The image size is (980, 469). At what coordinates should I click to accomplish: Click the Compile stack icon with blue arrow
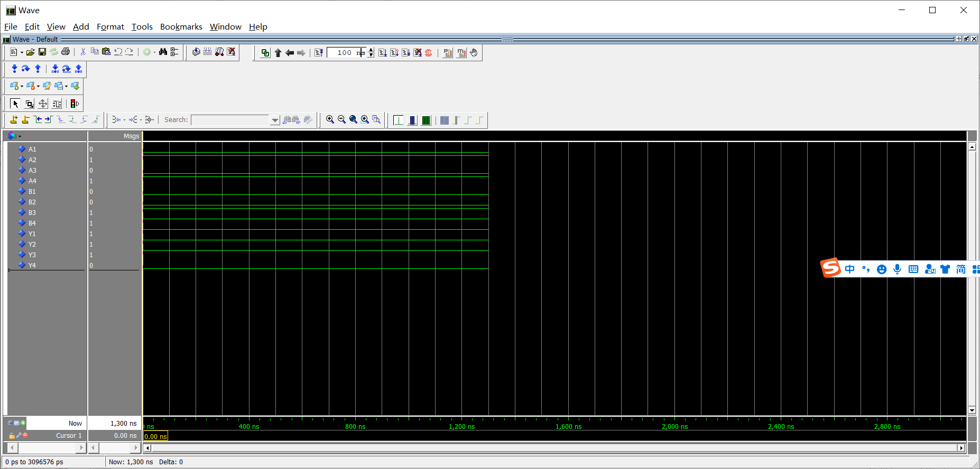[196, 52]
